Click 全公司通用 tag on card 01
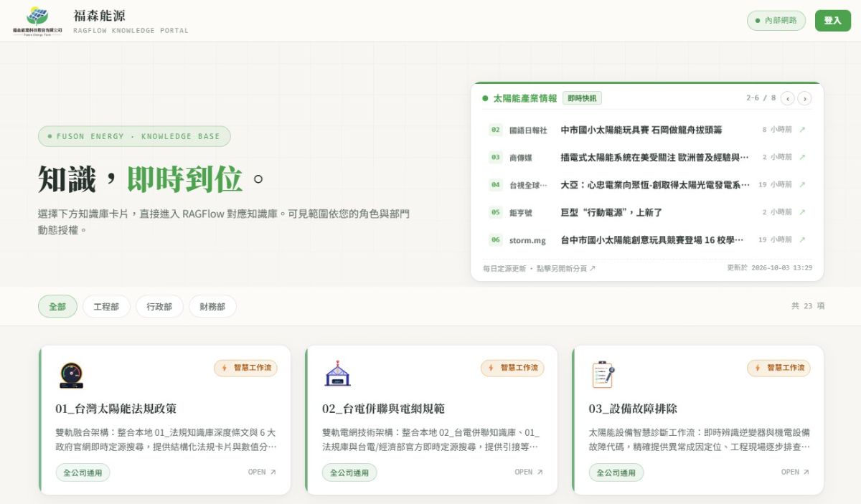861x504 pixels. 83,472
